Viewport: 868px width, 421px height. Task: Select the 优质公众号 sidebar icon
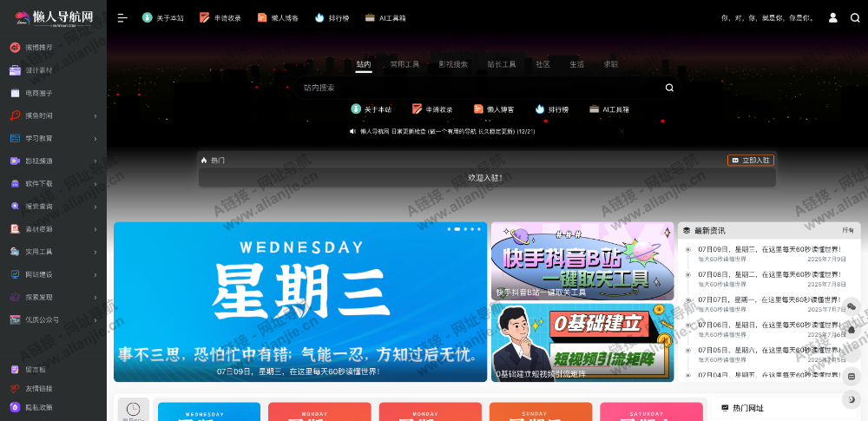pos(15,319)
